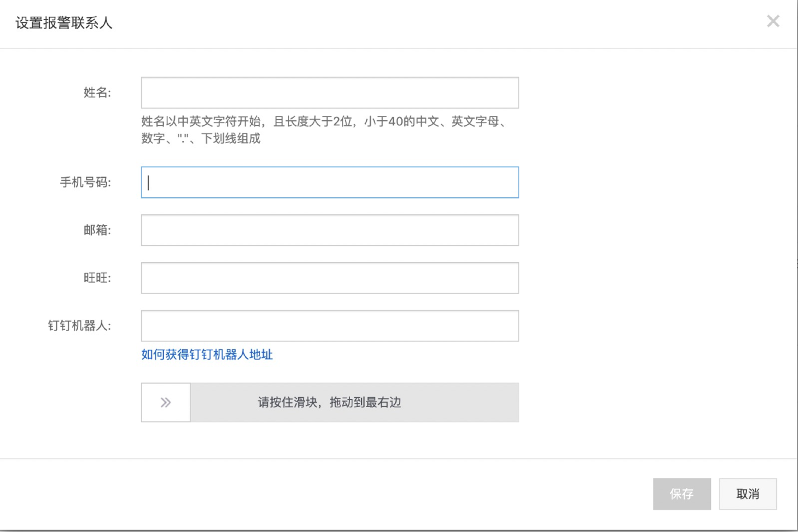Click the 手机号码: field label
The height and width of the screenshot is (532, 798).
pyautogui.click(x=85, y=183)
